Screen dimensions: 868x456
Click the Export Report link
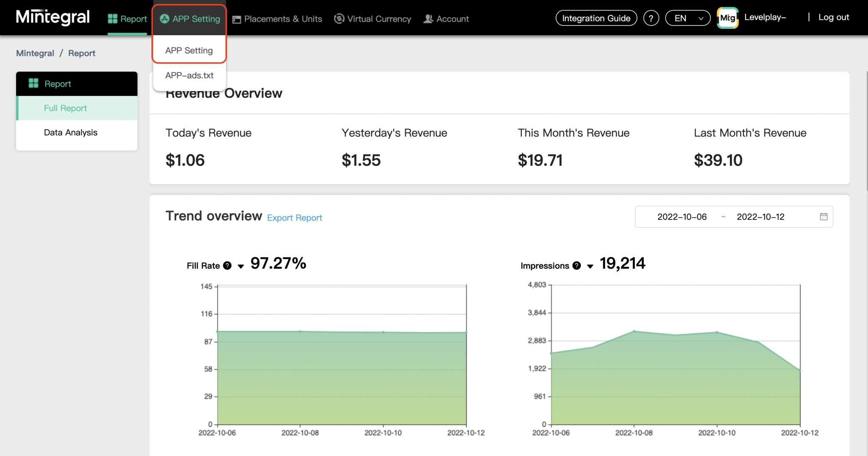[295, 217]
